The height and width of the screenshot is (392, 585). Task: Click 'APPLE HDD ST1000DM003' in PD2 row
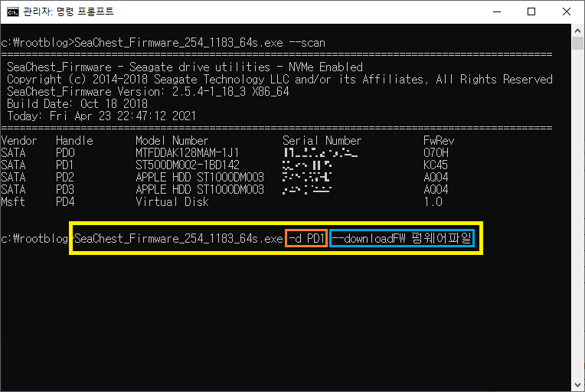[x=200, y=177]
